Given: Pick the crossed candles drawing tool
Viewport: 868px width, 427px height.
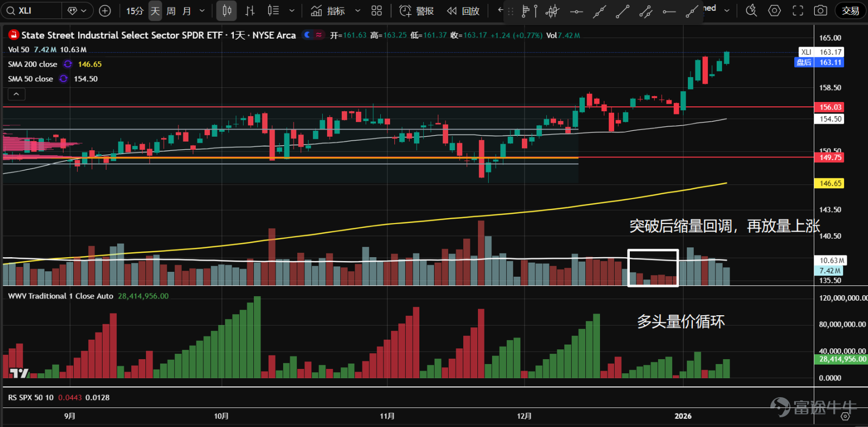Looking at the screenshot, I should 552,11.
